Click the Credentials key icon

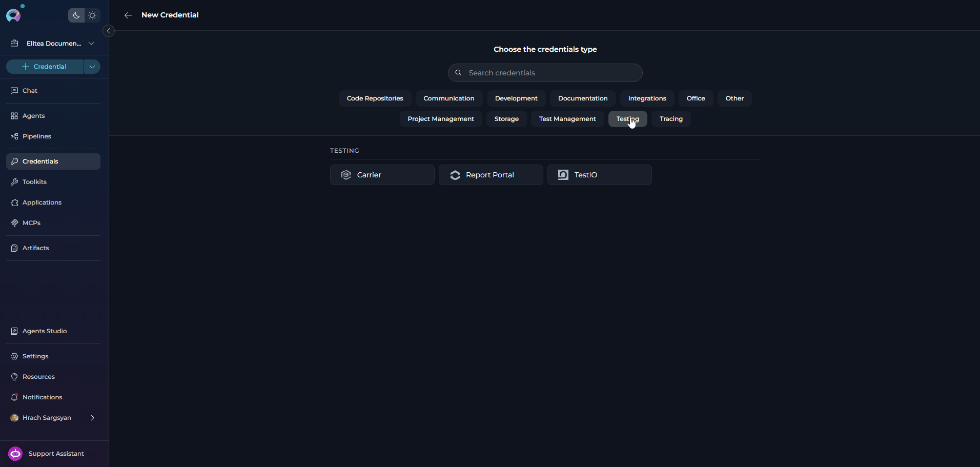14,161
